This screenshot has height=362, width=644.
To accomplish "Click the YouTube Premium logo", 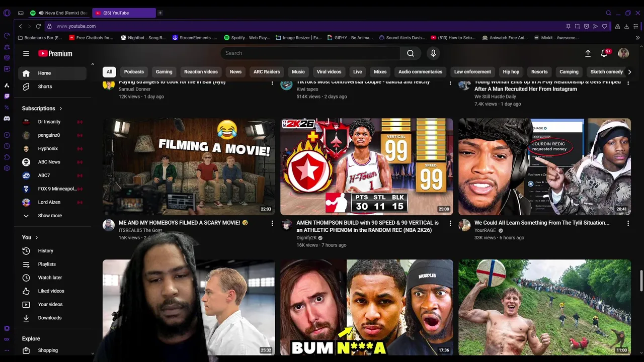I will 55,53.
